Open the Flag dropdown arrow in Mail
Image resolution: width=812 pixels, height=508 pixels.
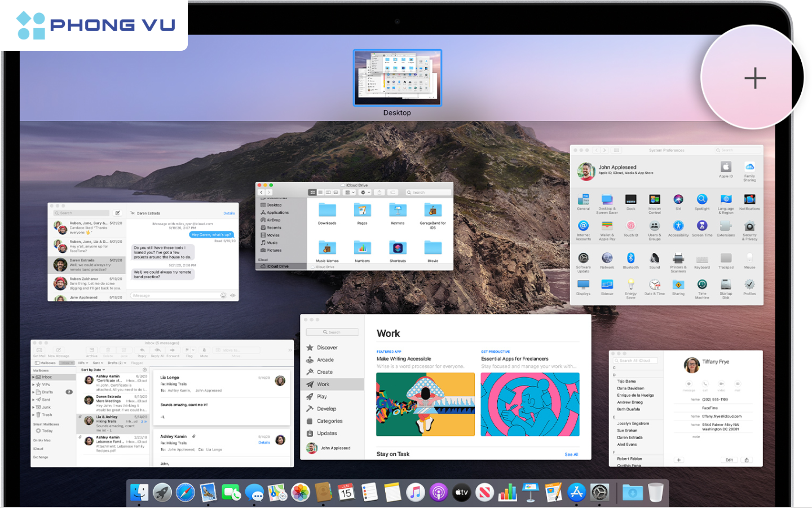point(193,351)
